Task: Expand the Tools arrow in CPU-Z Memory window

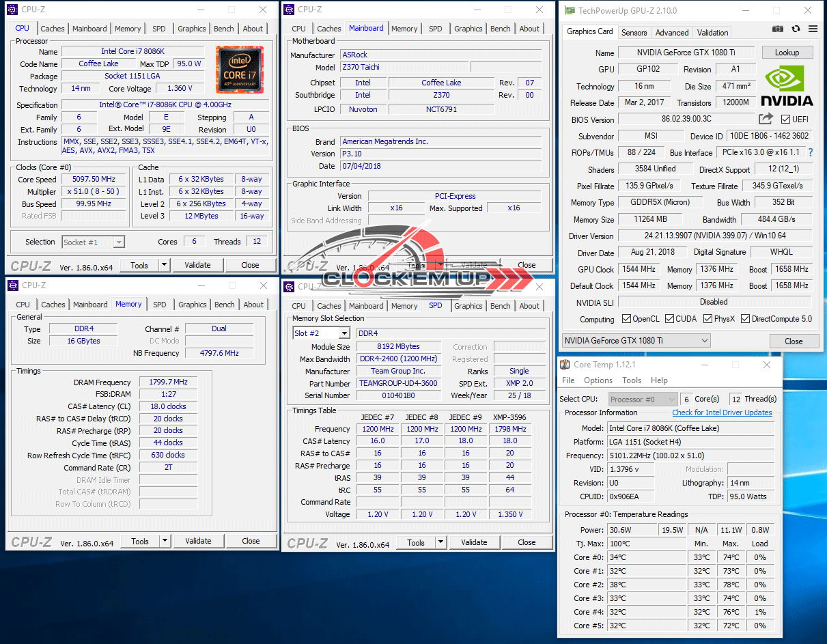Action: [165, 541]
